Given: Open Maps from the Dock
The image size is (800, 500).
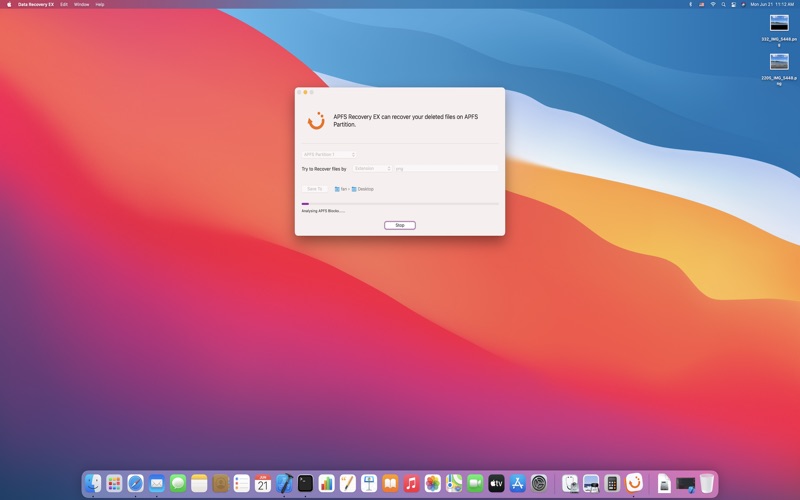Looking at the screenshot, I should [454, 483].
